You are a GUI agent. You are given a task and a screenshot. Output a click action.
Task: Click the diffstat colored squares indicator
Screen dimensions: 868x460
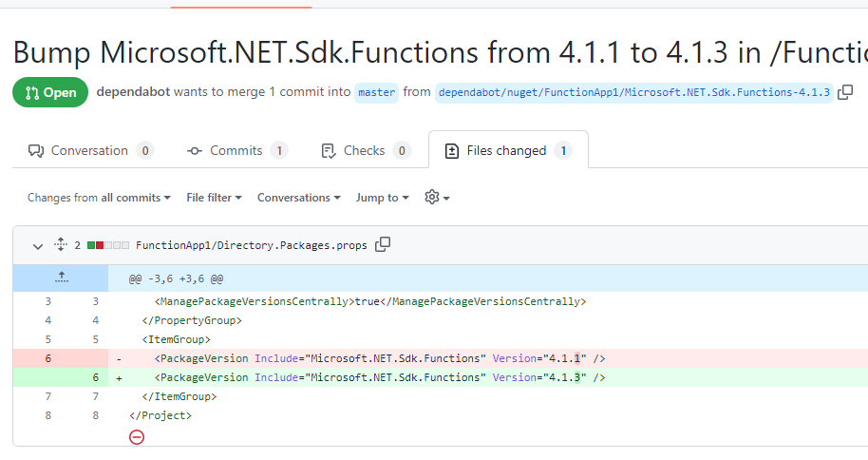(108, 245)
